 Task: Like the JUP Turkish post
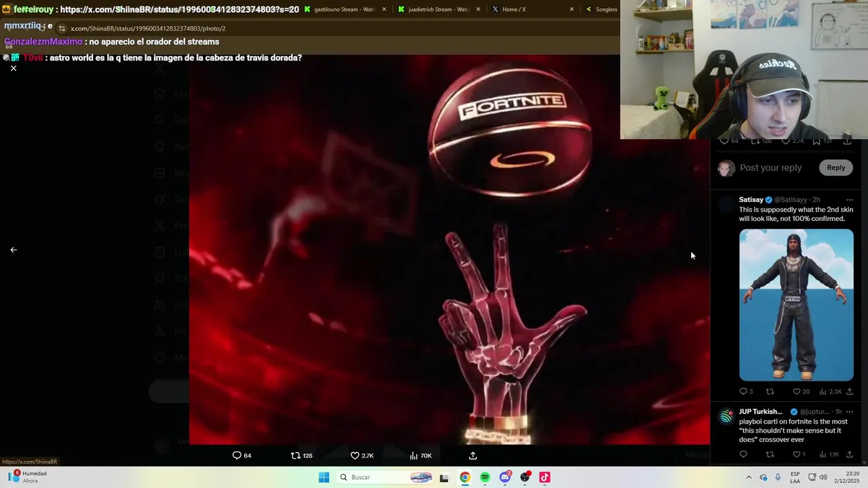(x=799, y=454)
